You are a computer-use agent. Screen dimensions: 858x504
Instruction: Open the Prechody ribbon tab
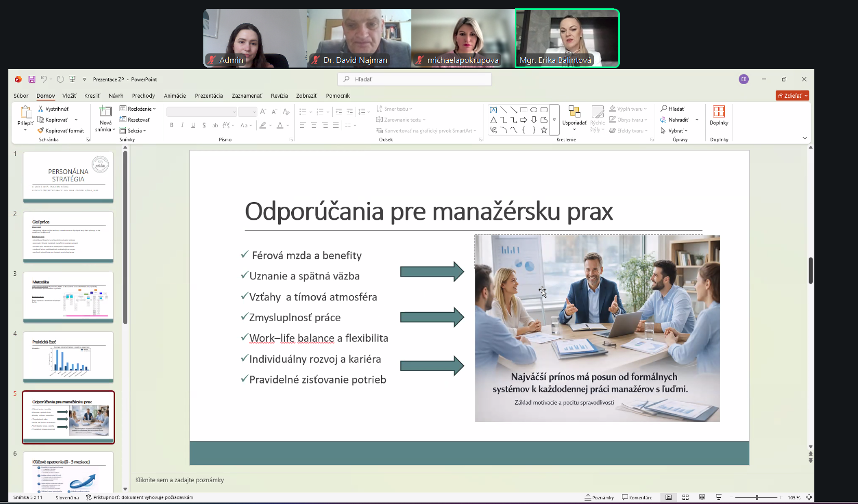point(144,96)
